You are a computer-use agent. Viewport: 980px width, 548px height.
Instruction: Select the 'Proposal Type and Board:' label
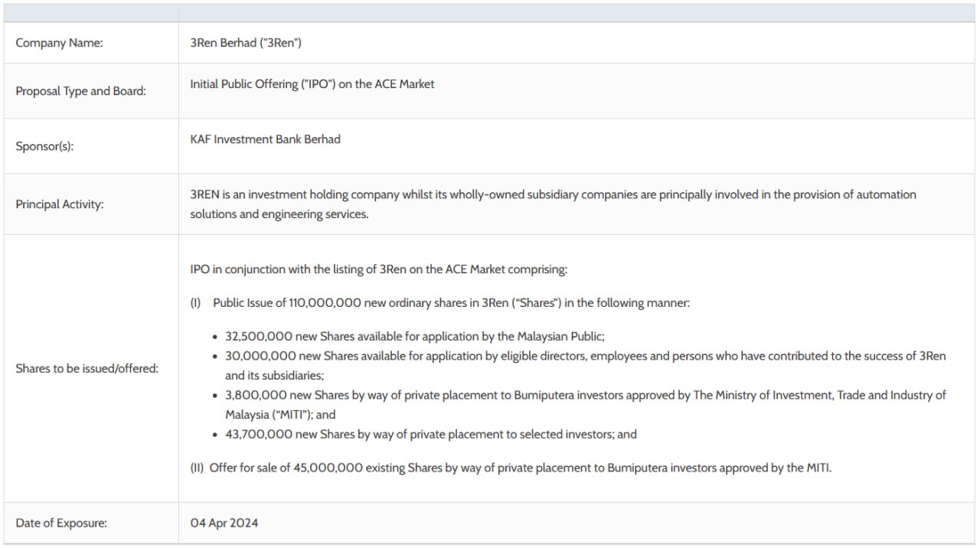click(80, 91)
